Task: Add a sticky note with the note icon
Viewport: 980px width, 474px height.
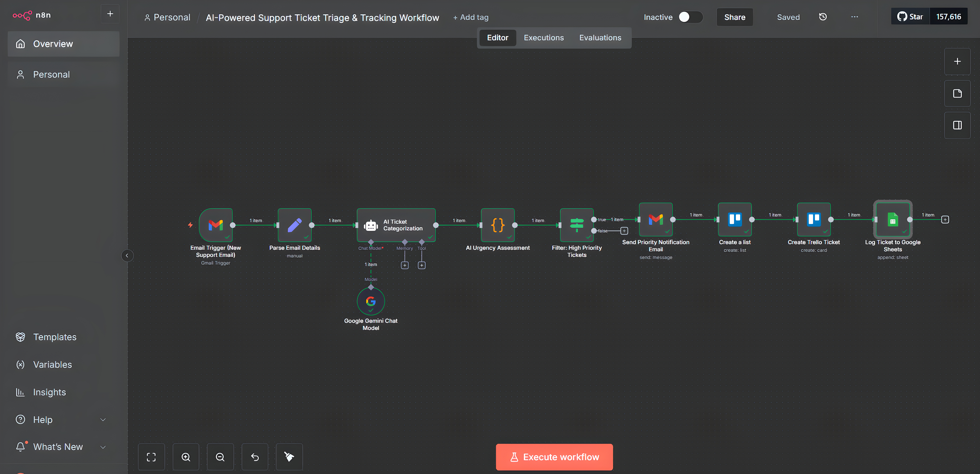Action: point(957,94)
